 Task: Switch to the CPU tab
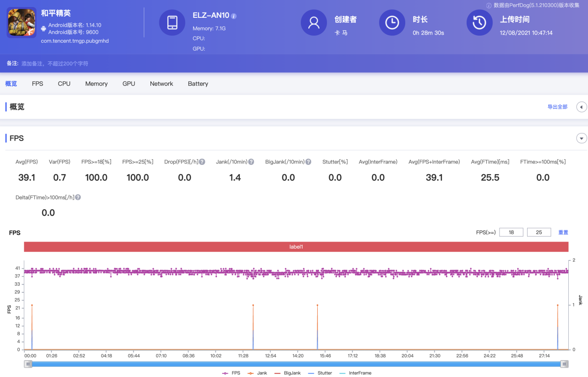64,84
